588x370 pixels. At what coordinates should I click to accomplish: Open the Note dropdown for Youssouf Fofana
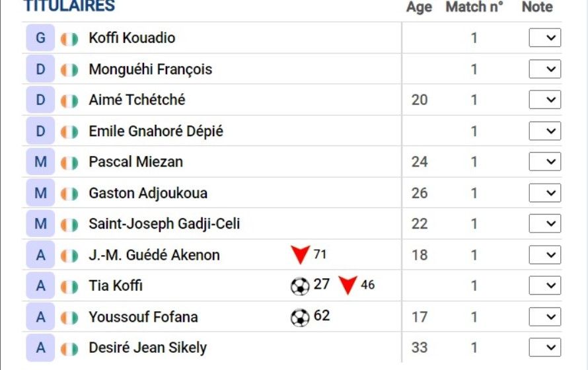coord(545,316)
